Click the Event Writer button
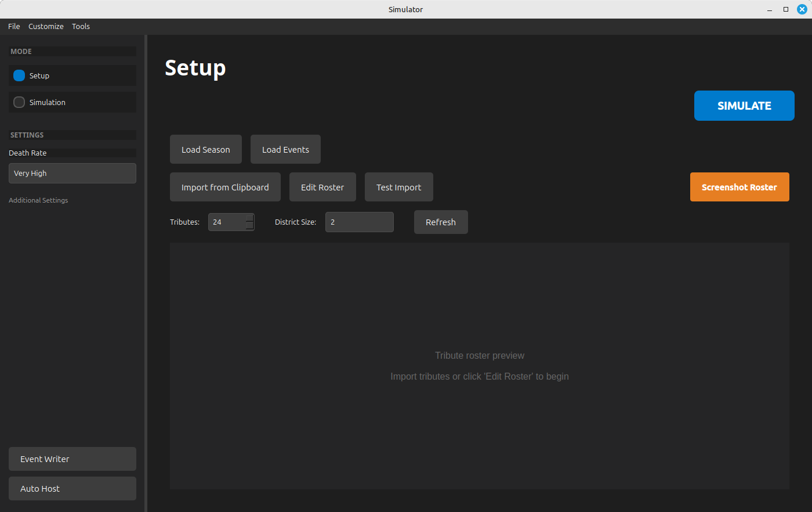Screen dimensions: 812x512 (72, 459)
